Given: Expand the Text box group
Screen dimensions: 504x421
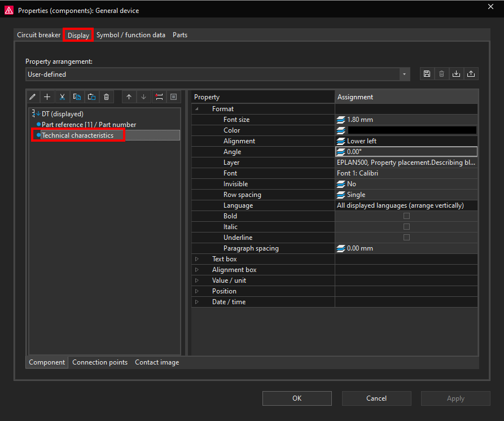Looking at the screenshot, I should coord(197,259).
